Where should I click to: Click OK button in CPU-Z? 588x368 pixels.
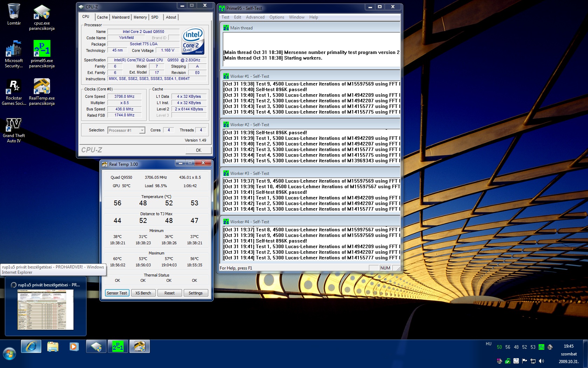[198, 150]
